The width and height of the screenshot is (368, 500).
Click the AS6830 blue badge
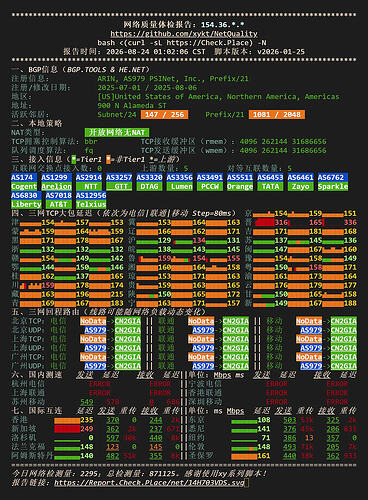pos(26,195)
